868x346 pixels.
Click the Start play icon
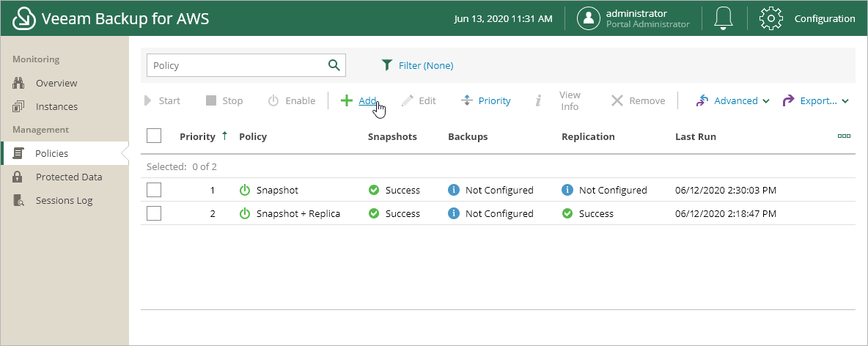148,100
